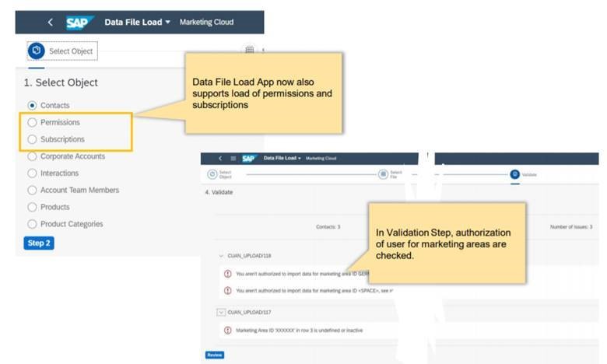The height and width of the screenshot is (364, 607).
Task: Click the SAP logo in the Validate window
Action: [249, 158]
